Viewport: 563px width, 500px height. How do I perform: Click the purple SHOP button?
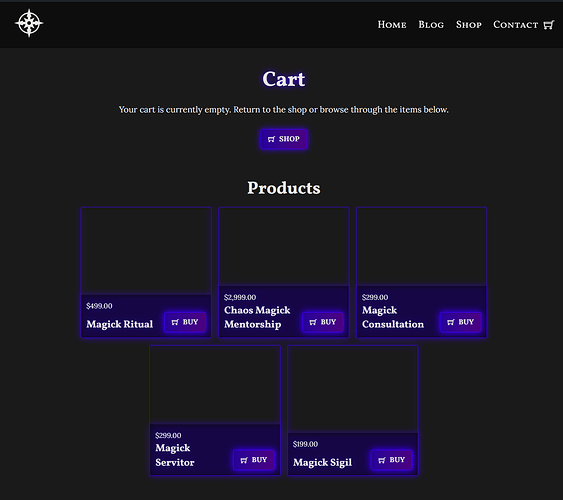click(284, 139)
